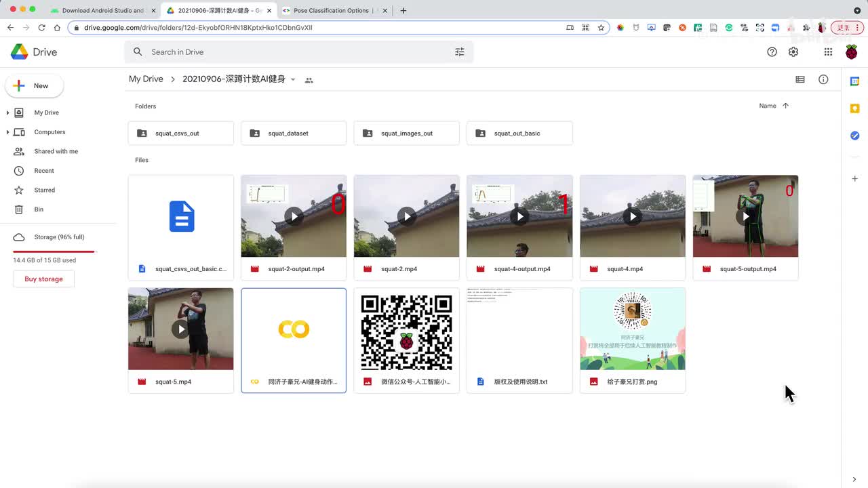Open the Support help icon

click(772, 52)
